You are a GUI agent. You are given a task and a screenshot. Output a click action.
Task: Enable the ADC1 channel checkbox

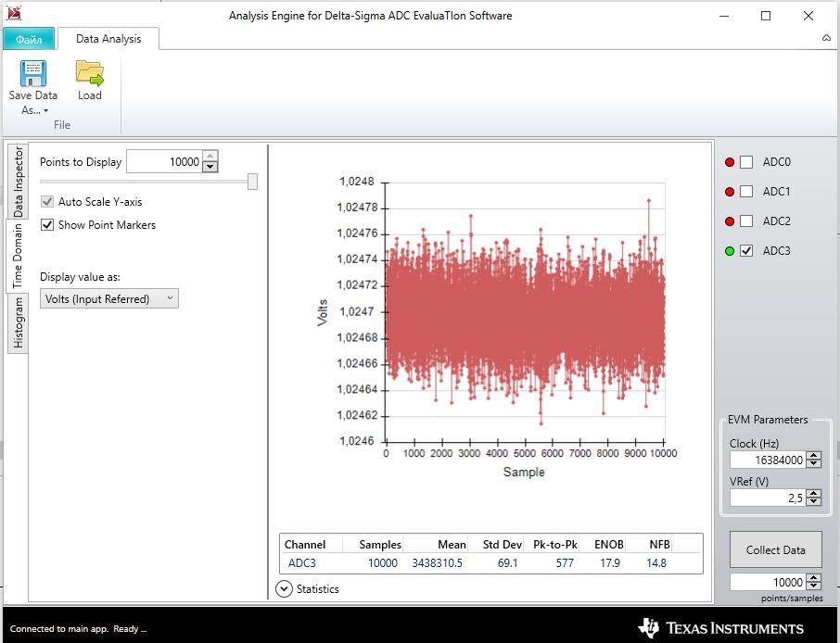click(x=746, y=192)
